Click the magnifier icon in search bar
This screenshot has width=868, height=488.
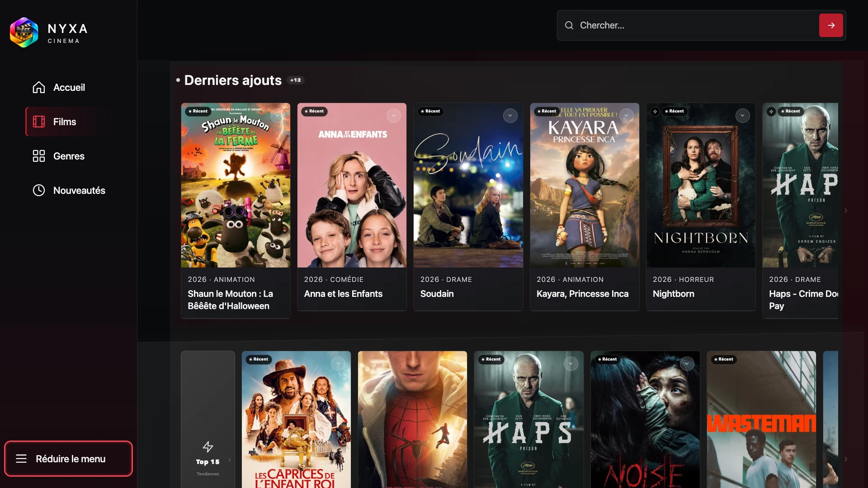click(569, 25)
